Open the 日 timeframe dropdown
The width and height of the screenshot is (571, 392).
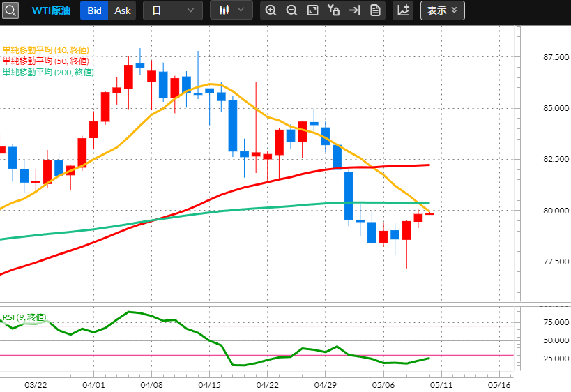(x=173, y=10)
